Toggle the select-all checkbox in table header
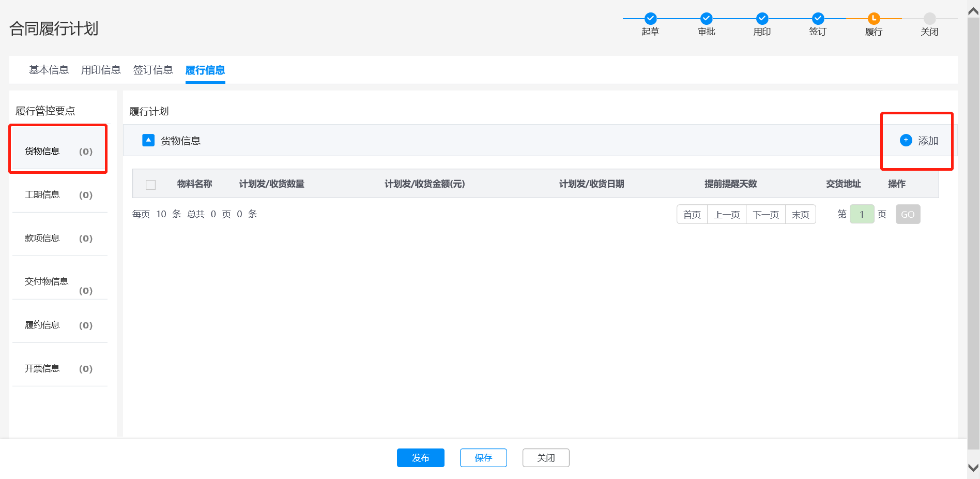The width and height of the screenshot is (980, 479). (151, 185)
